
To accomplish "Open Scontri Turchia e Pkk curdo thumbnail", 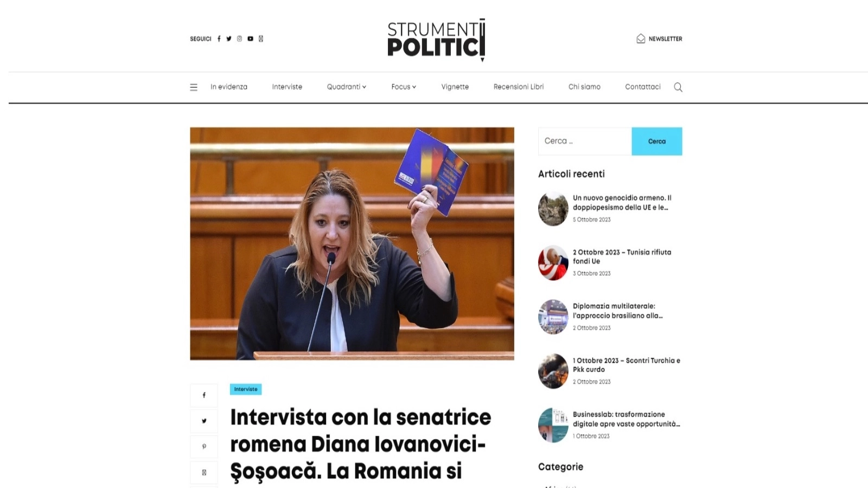I will (x=553, y=371).
